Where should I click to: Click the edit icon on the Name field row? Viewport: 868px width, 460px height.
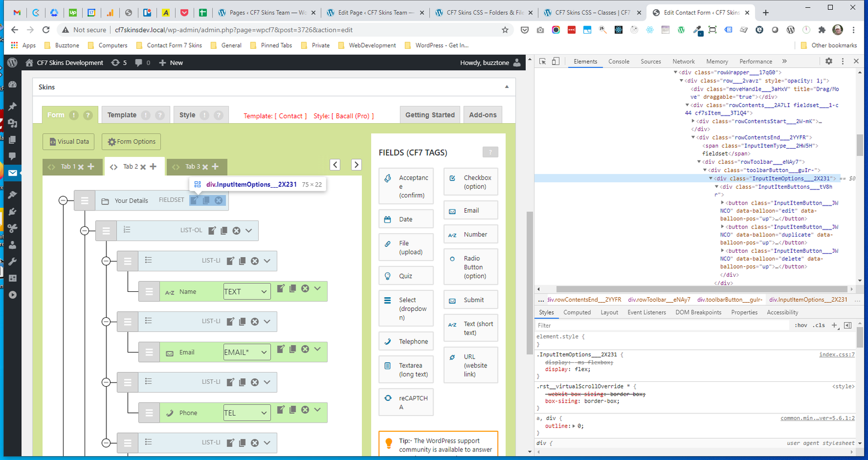click(280, 289)
